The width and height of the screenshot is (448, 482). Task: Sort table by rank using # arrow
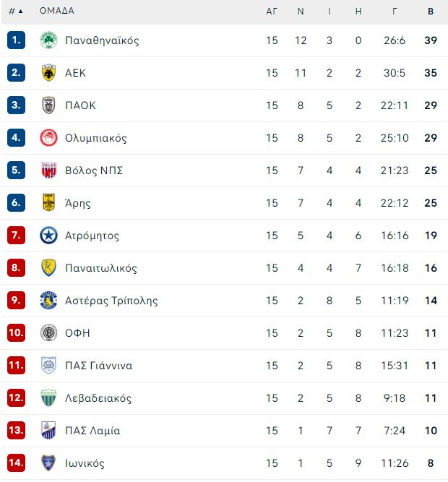click(16, 12)
